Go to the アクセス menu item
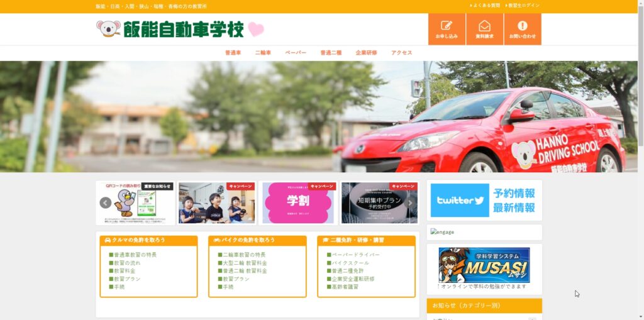The height and width of the screenshot is (320, 644). (402, 53)
